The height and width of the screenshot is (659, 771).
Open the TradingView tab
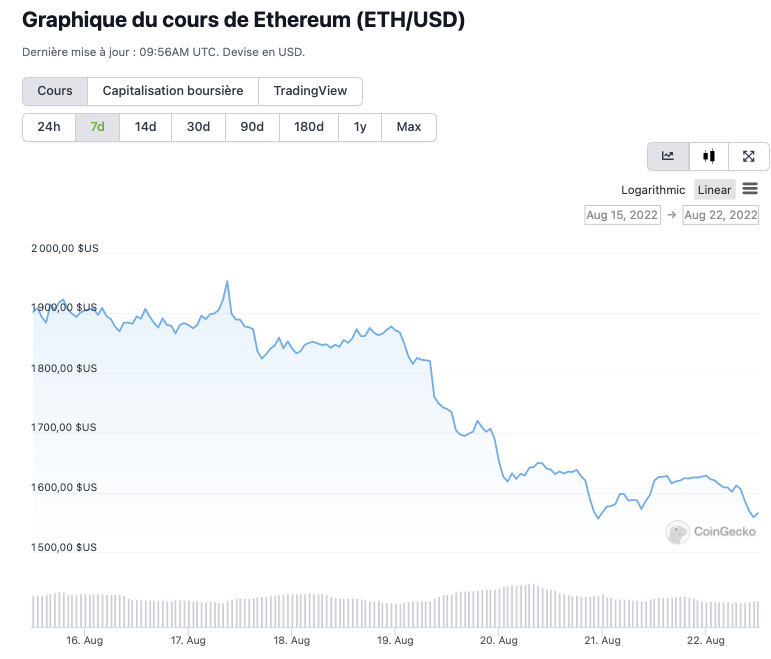(x=310, y=91)
